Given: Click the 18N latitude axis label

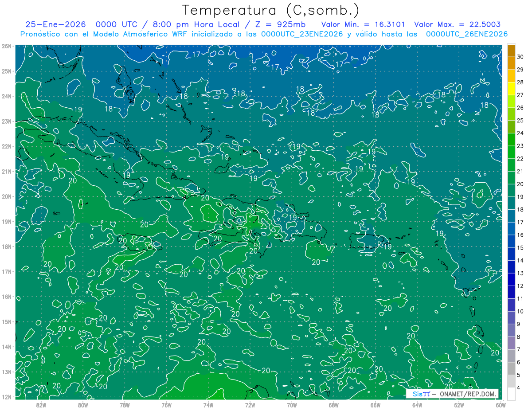Looking at the screenshot, I should [6, 247].
